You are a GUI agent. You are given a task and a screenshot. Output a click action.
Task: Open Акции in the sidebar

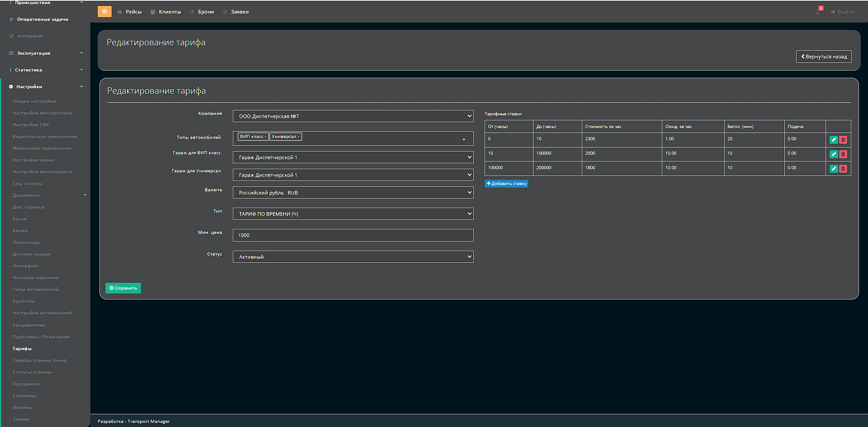20,231
